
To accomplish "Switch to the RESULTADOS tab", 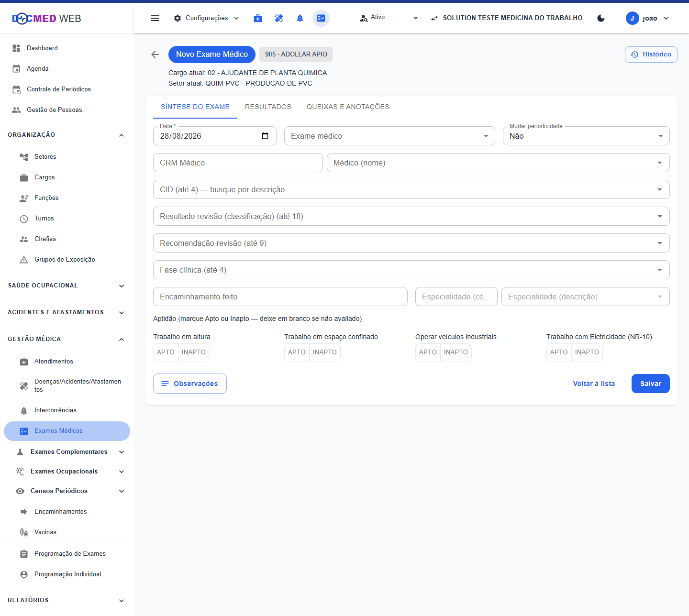I will (x=268, y=107).
